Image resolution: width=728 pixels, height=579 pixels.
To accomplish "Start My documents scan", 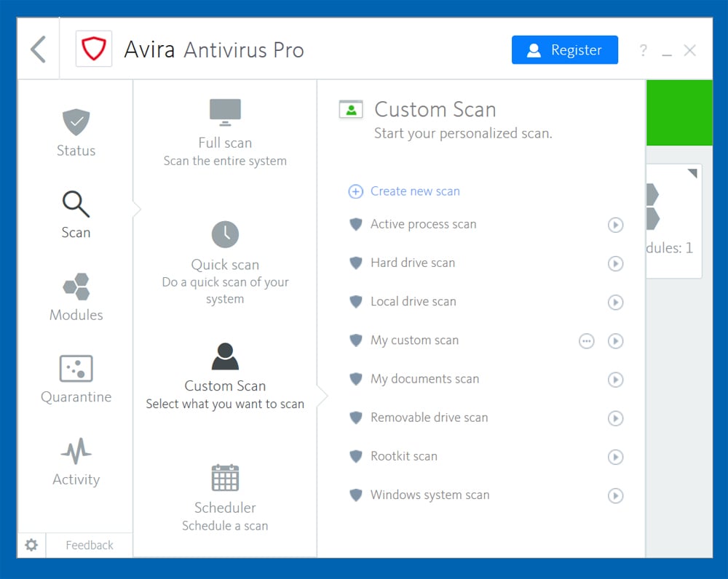I will (616, 380).
